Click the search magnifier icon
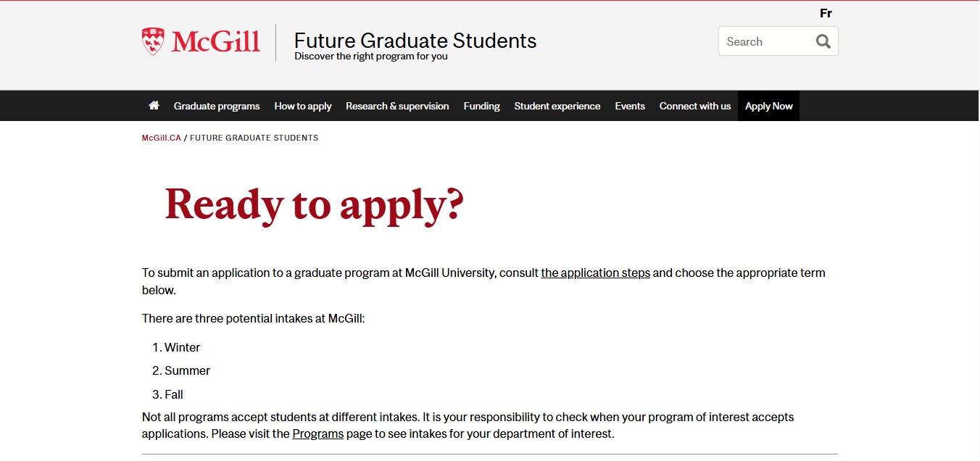 (x=823, y=41)
